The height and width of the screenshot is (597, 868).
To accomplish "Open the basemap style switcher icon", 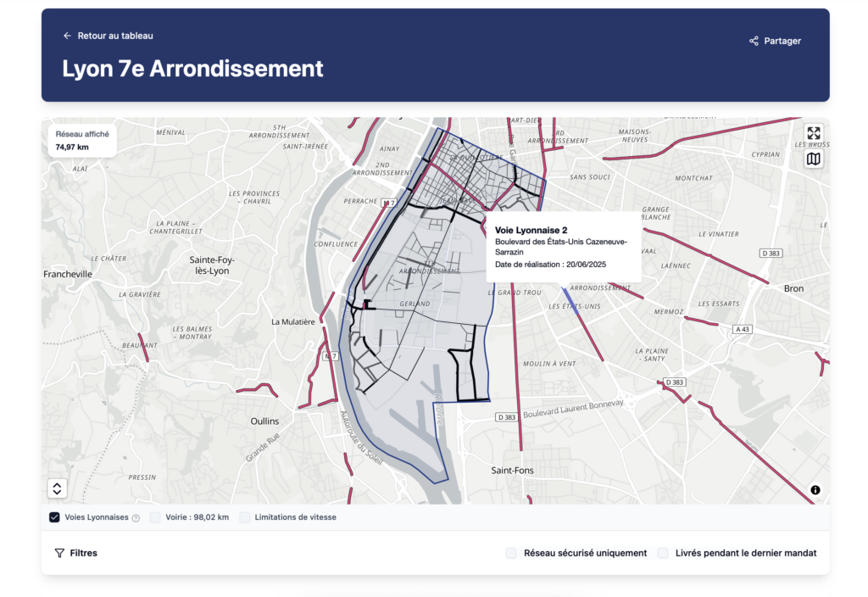I will coord(813,159).
